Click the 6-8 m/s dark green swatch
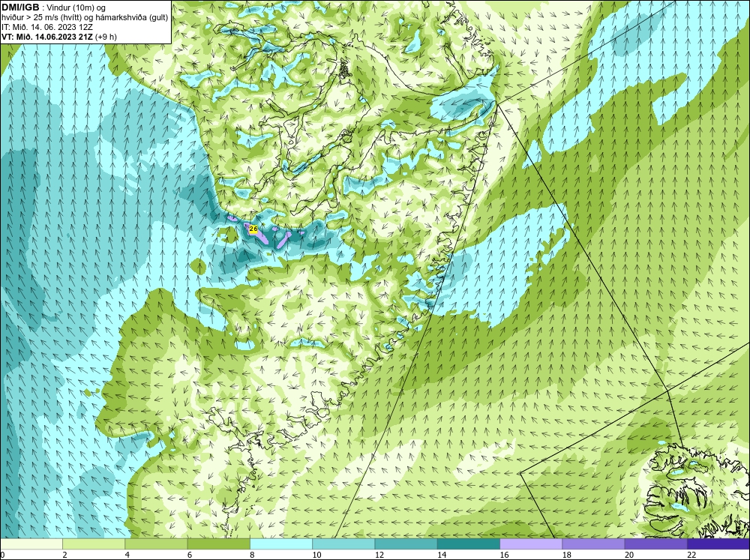Screen dimensions: 750x560 coord(218,544)
